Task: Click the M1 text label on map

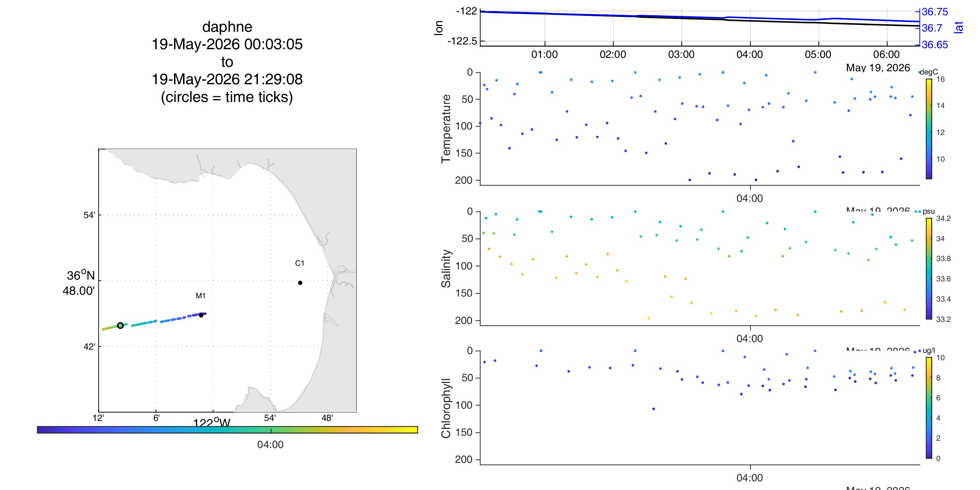Action: [x=200, y=295]
